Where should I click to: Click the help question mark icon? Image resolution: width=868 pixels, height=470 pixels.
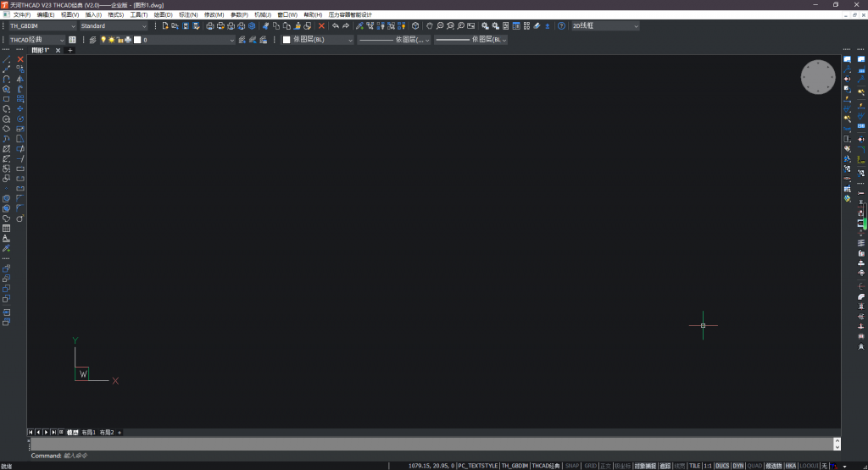click(561, 26)
